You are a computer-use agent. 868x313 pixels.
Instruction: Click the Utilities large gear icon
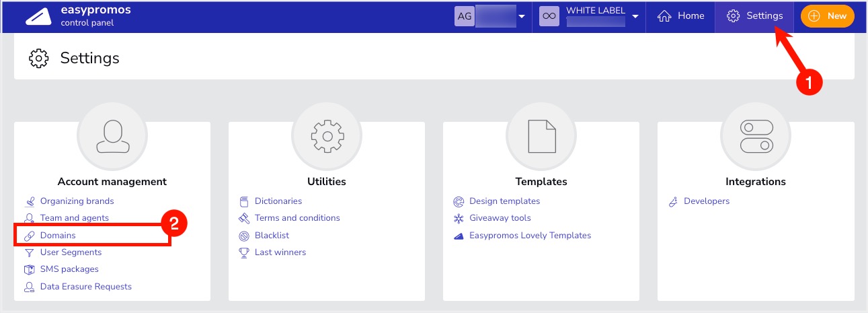tap(327, 137)
